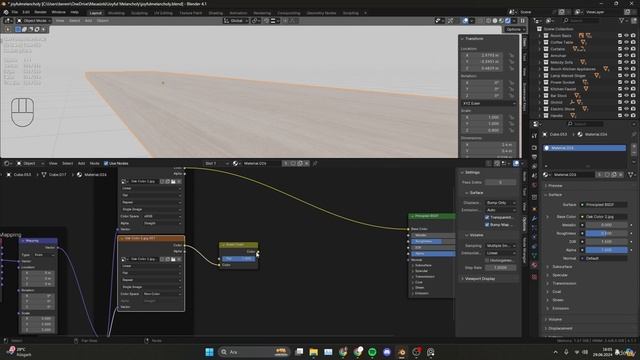Switch to material preview shading icon
This screenshot has width=640, height=360.
501,20
